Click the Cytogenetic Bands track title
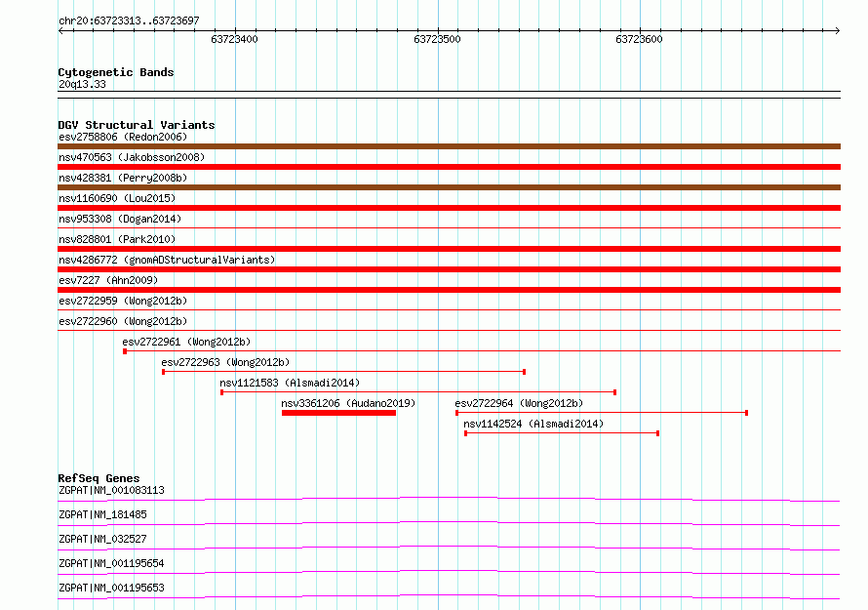868x610 pixels. pyautogui.click(x=116, y=72)
